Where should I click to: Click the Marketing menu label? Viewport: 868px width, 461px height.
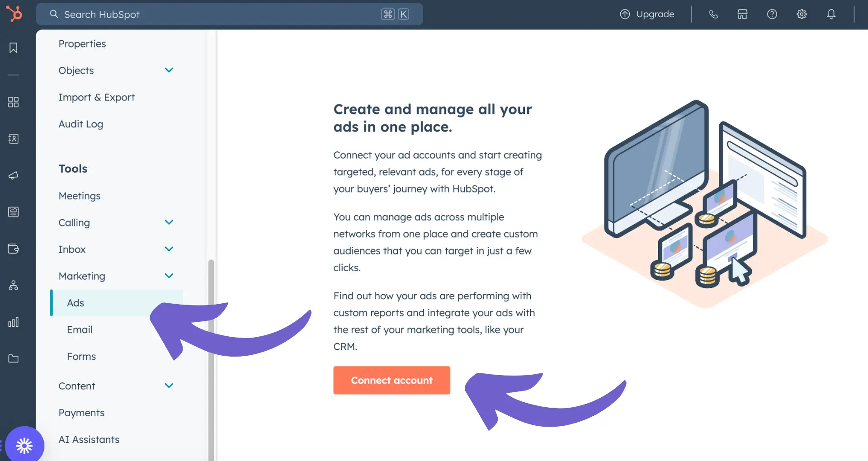82,276
